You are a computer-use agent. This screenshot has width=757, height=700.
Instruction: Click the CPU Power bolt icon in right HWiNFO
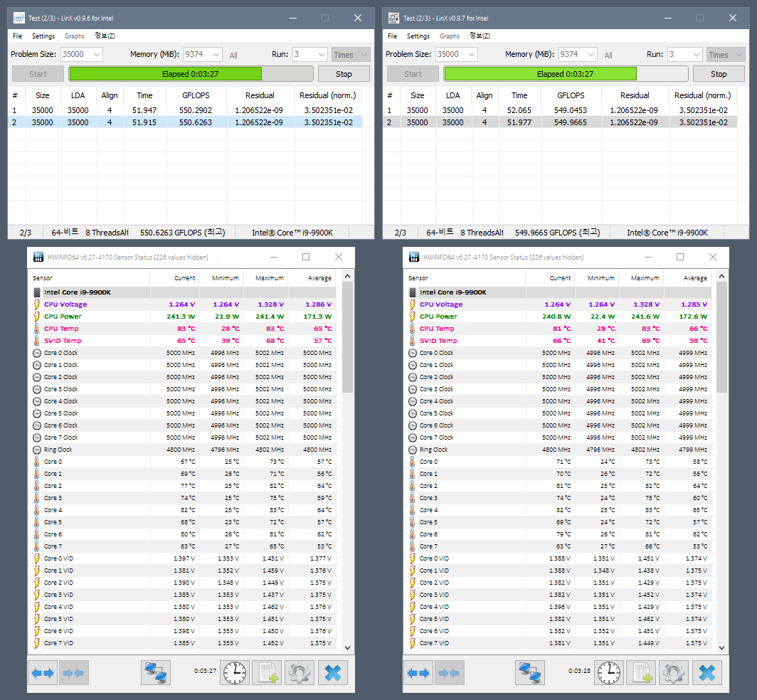point(413,316)
